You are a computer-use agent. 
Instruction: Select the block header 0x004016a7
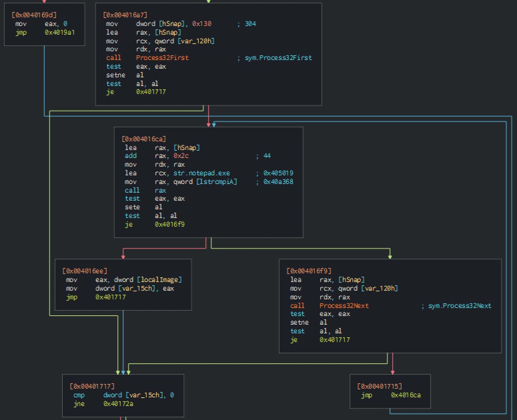(x=125, y=15)
